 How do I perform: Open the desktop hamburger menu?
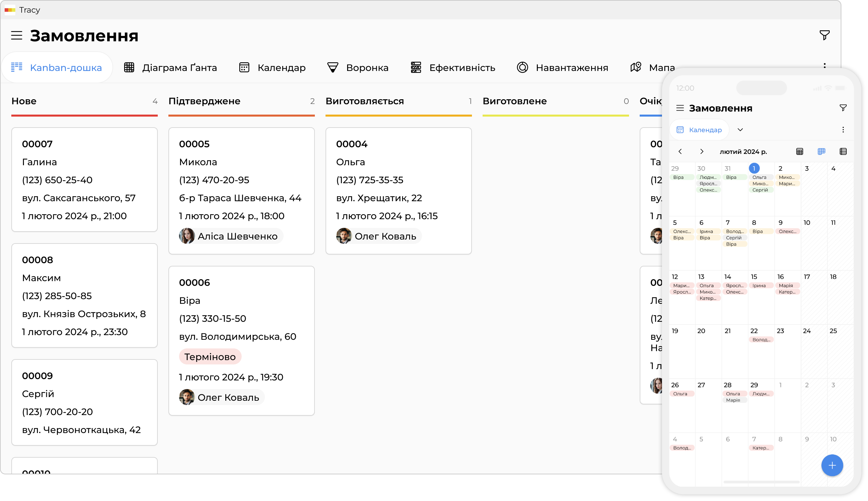point(17,35)
